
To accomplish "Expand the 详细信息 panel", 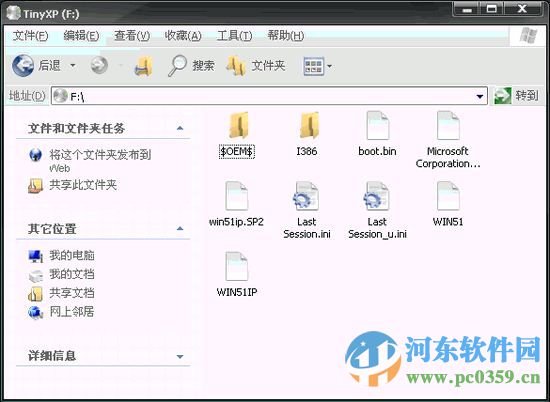I will point(180,356).
